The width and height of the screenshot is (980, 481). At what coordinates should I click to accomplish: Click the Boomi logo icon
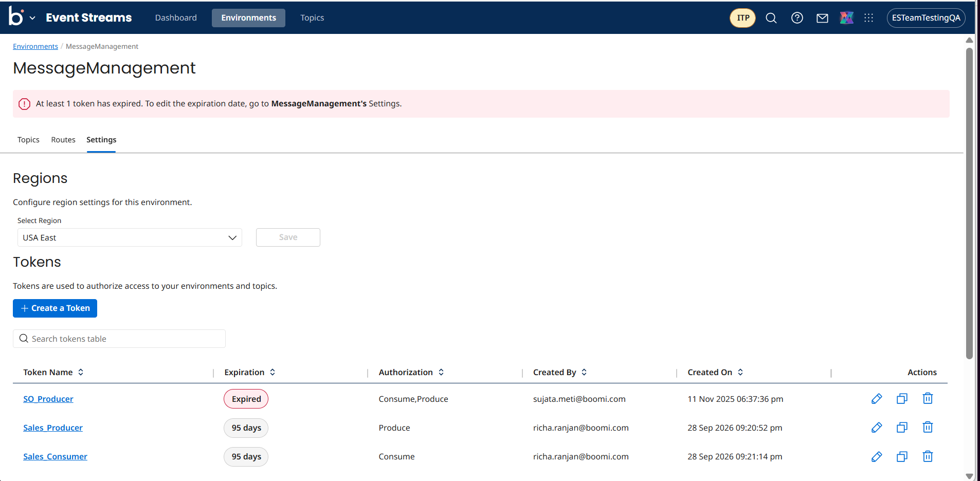(16, 16)
